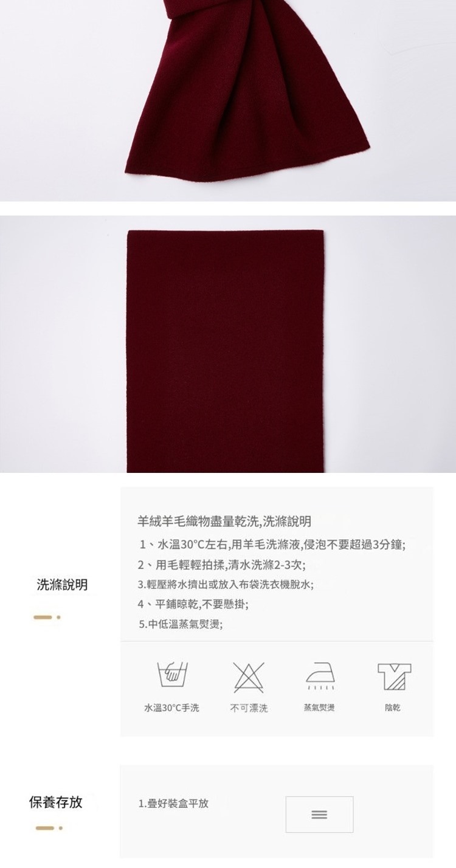Select the 保養存放 section heading
The width and height of the screenshot is (456, 868).
tap(56, 802)
